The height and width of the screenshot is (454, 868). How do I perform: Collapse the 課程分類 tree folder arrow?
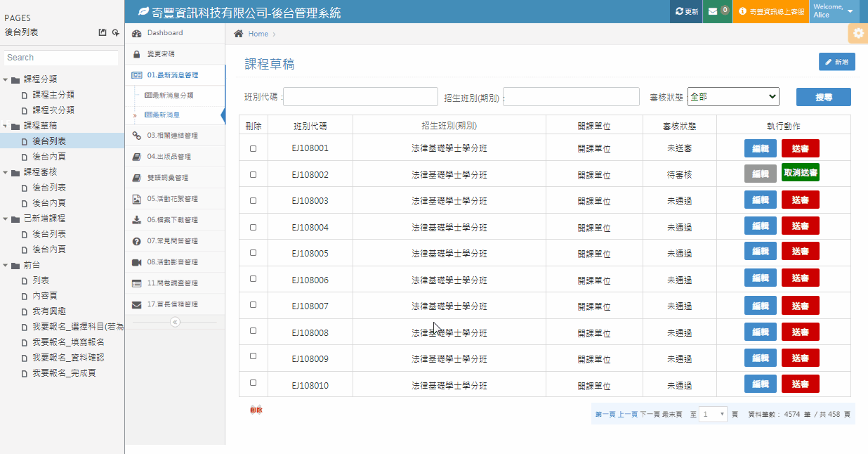(x=6, y=79)
